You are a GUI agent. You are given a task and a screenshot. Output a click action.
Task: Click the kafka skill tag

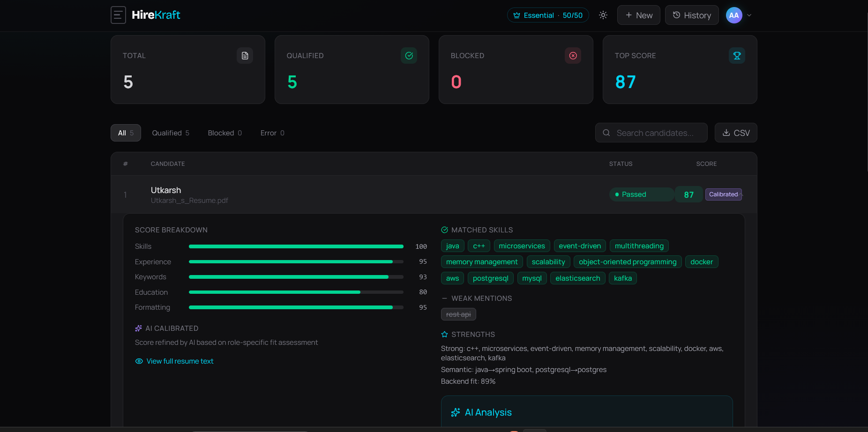(623, 278)
